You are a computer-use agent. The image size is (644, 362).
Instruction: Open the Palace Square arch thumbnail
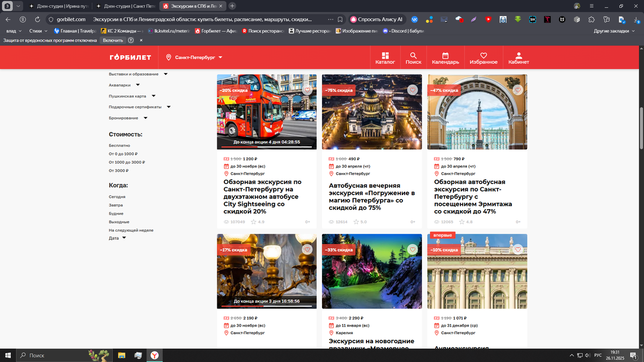pyautogui.click(x=477, y=112)
